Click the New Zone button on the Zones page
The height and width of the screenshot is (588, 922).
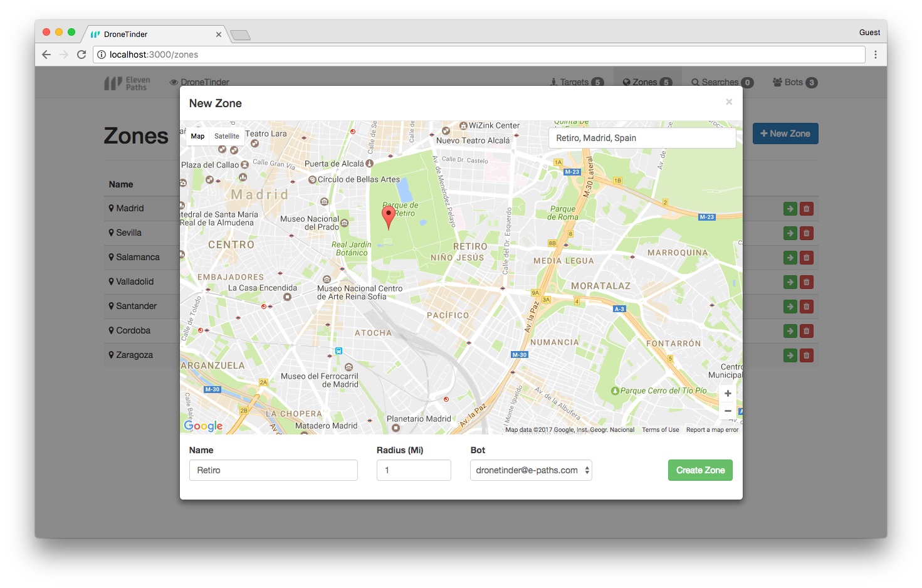coord(785,134)
